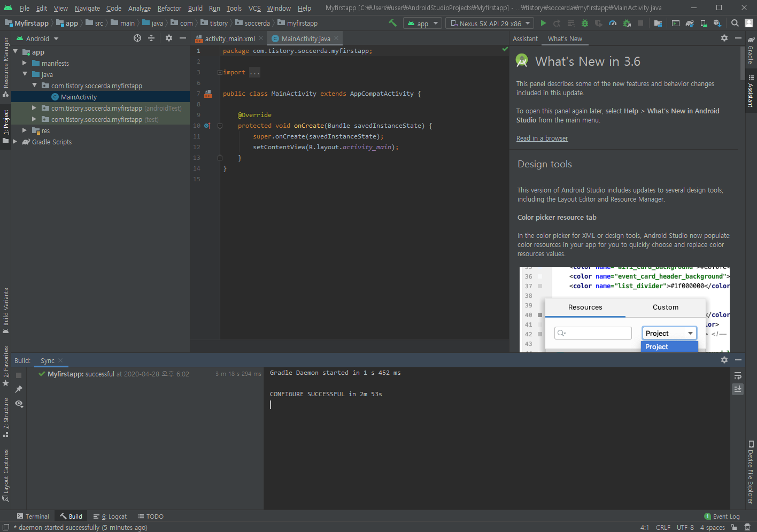Viewport: 757px width, 532px height.
Task: Expand the res folder
Action: tap(25, 130)
